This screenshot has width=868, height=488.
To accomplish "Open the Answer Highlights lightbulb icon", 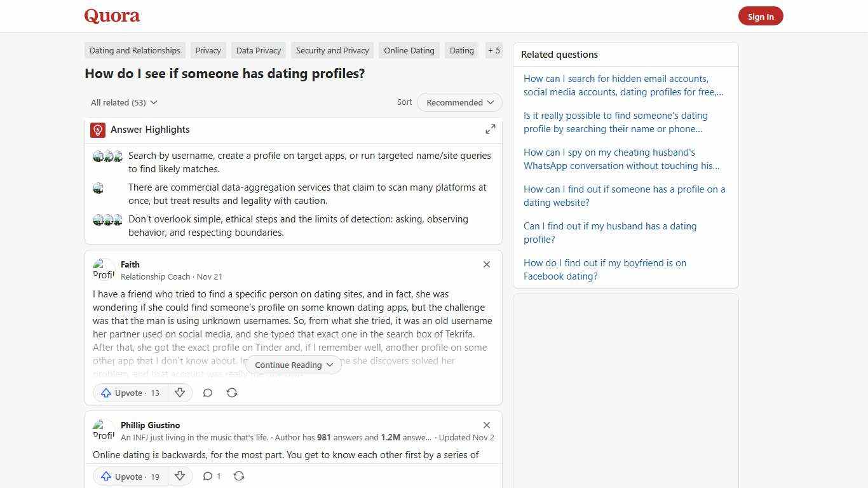I will 97,130.
